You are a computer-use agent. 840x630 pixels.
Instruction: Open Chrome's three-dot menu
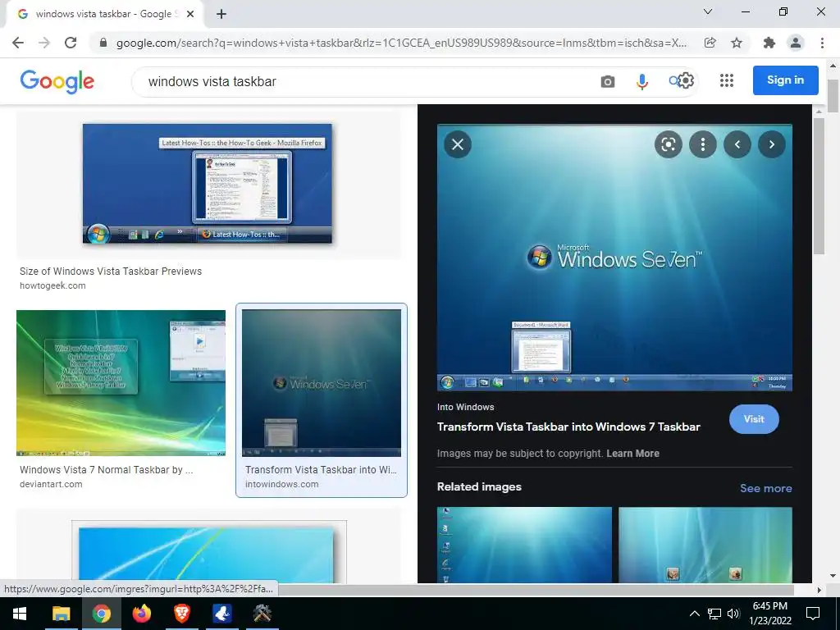pyautogui.click(x=822, y=43)
